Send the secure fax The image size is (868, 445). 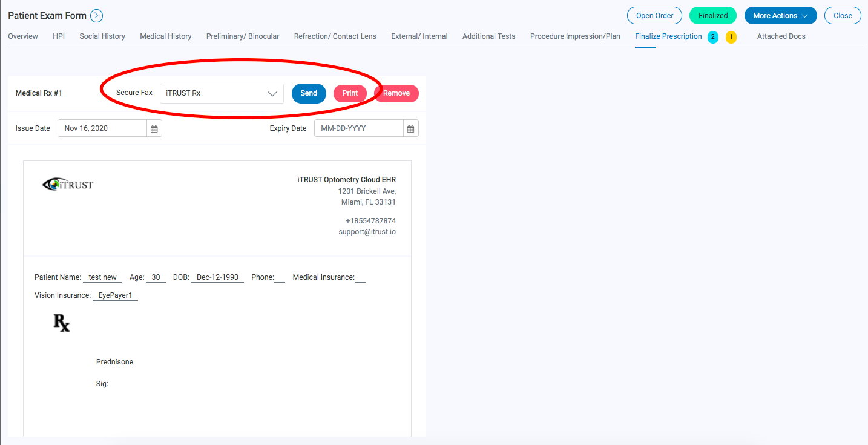[309, 93]
